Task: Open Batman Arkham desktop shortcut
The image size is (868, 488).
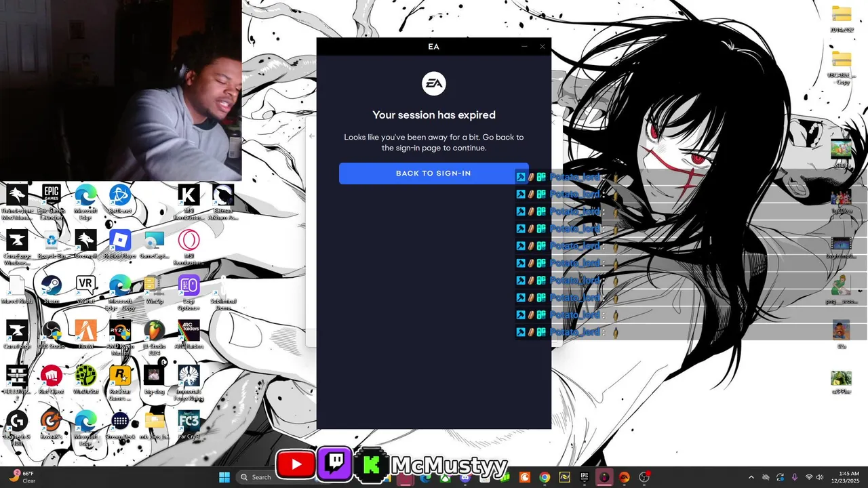Action: pos(223,202)
